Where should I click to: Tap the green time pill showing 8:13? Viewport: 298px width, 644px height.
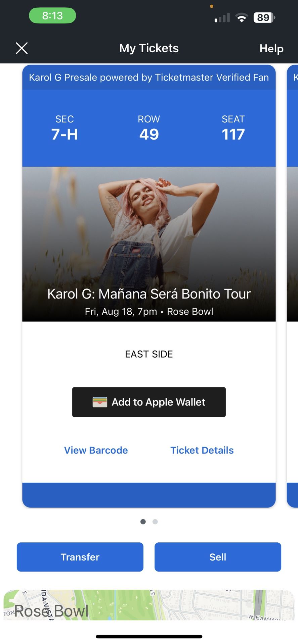pyautogui.click(x=52, y=15)
